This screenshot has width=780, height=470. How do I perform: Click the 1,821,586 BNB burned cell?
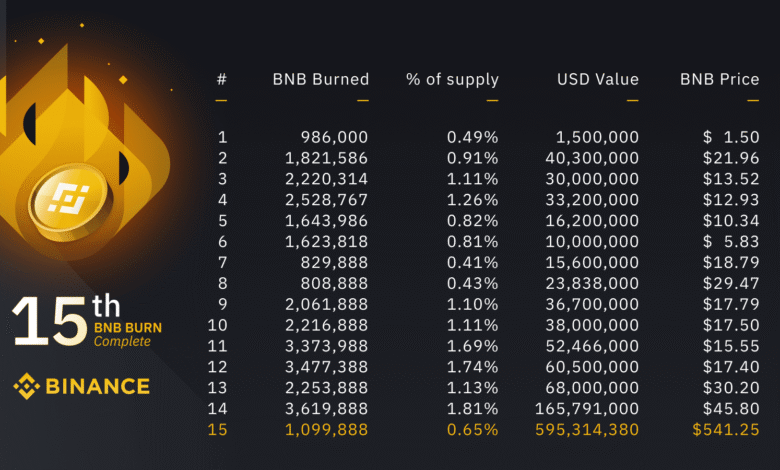[326, 158]
